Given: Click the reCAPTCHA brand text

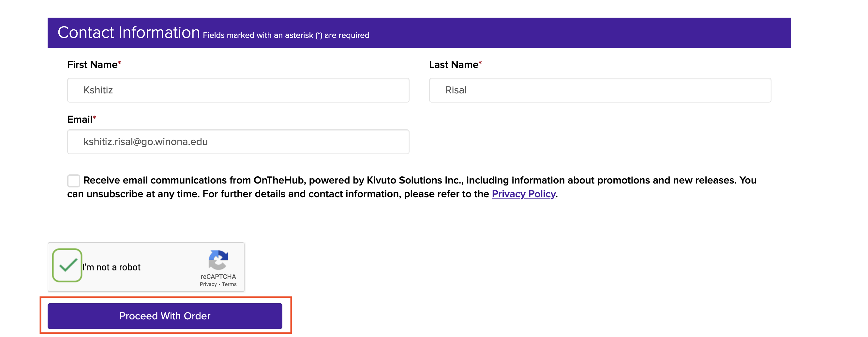Looking at the screenshot, I should [218, 277].
